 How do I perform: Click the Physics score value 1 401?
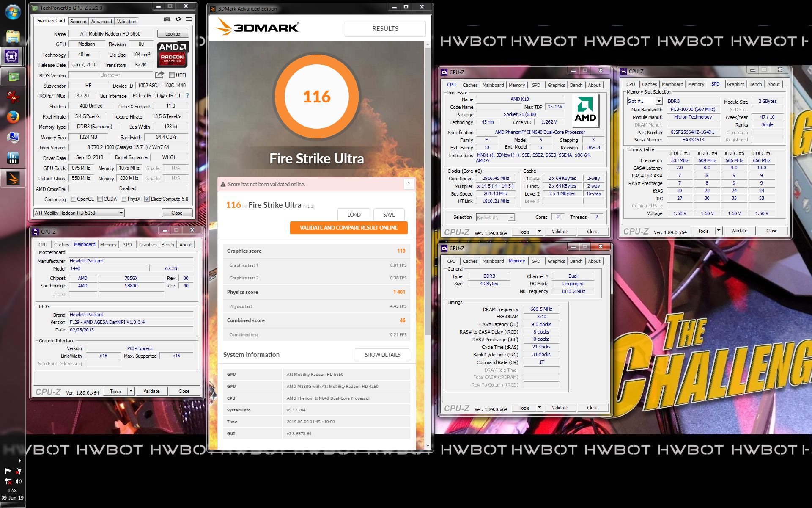399,292
